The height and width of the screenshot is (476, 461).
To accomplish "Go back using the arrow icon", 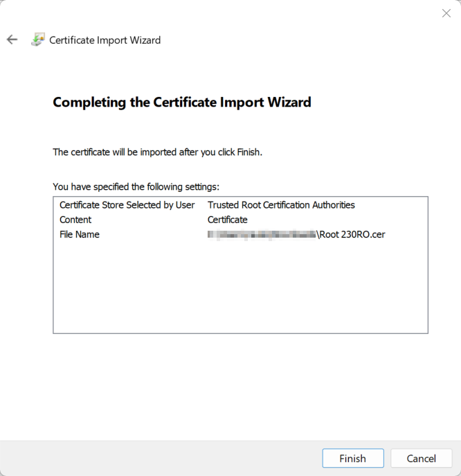I will [12, 39].
